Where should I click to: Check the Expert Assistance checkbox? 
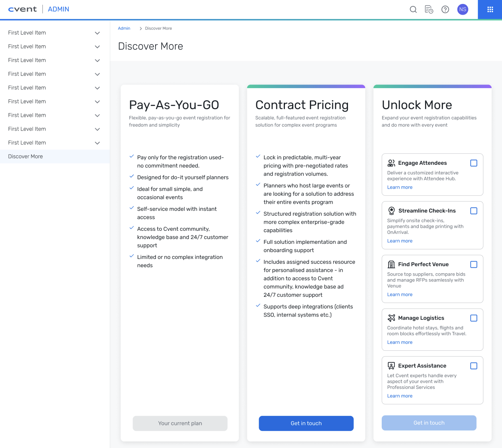point(474,366)
